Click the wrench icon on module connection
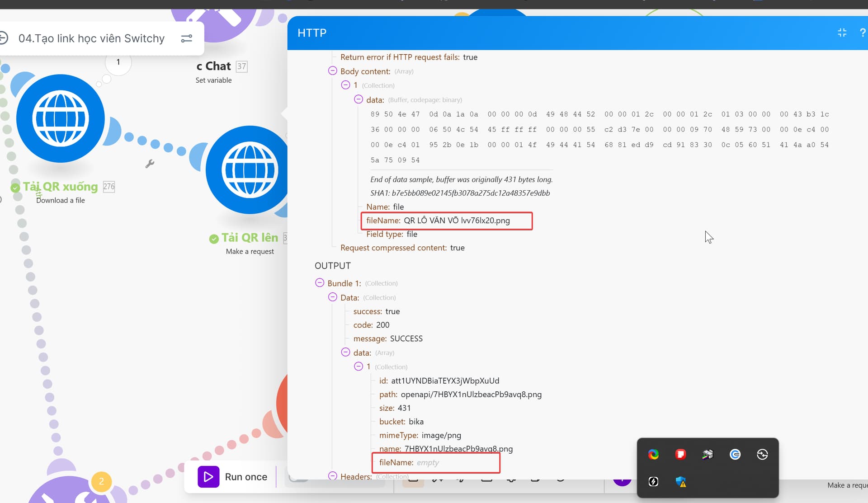The height and width of the screenshot is (503, 868). click(150, 164)
